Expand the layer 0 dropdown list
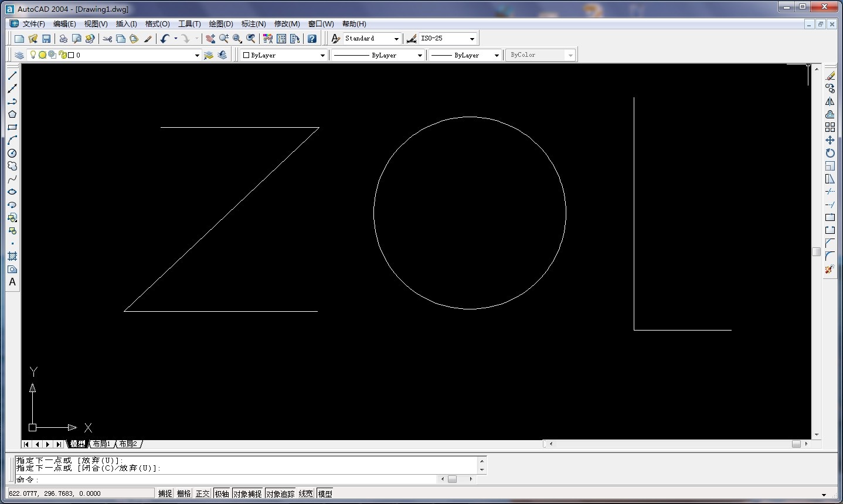 click(x=197, y=55)
